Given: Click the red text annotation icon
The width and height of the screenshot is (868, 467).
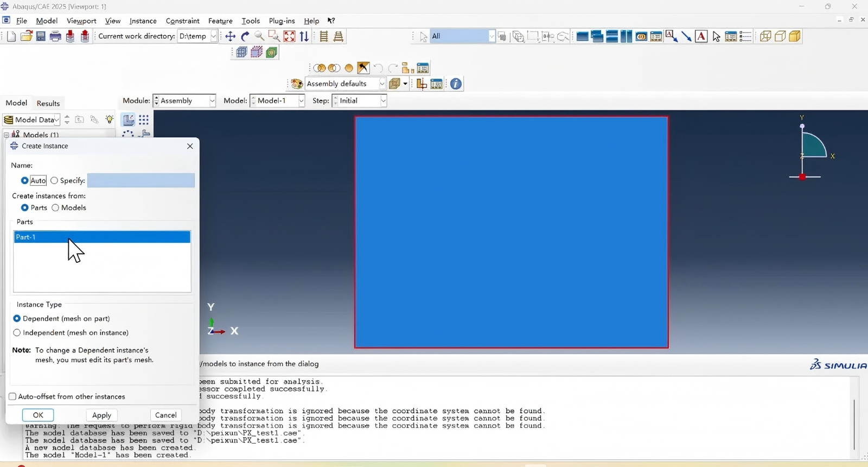Looking at the screenshot, I should pyautogui.click(x=701, y=36).
